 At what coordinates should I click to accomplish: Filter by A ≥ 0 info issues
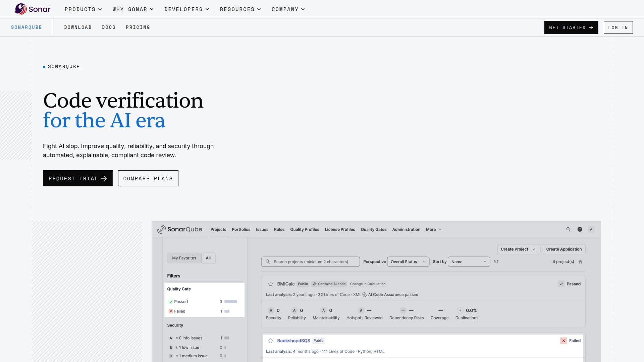pos(199,338)
